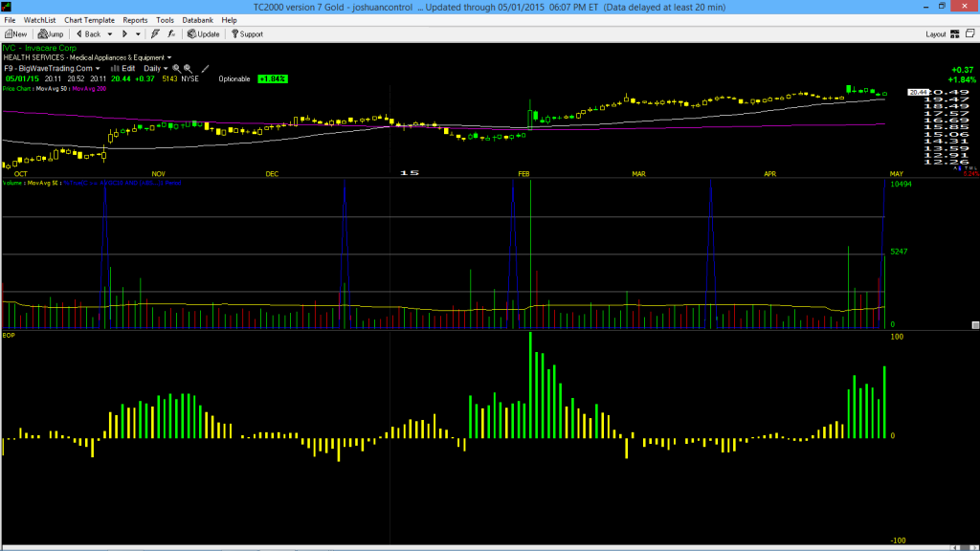The width and height of the screenshot is (980, 551).
Task: Open the Help menu
Action: tap(230, 20)
